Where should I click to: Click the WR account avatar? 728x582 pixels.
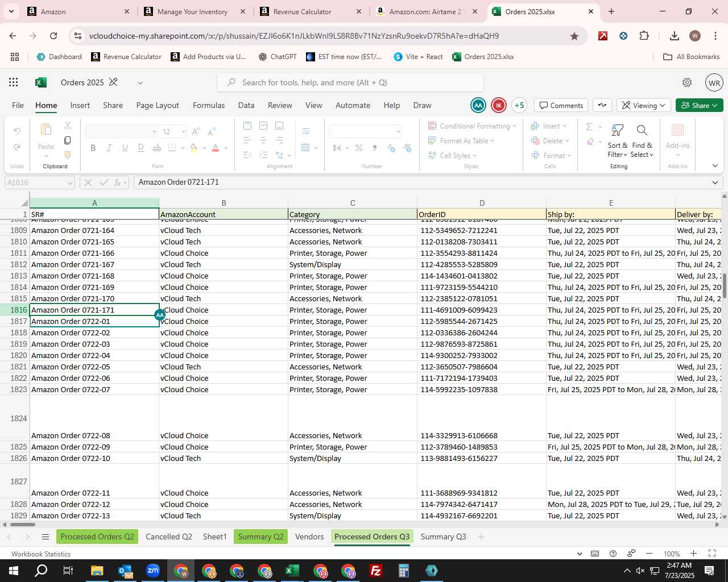click(714, 82)
